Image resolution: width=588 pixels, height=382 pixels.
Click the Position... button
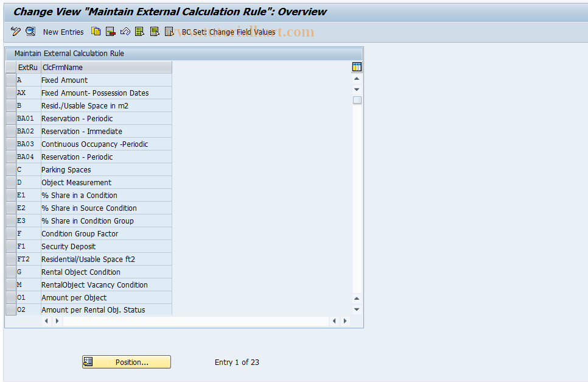click(x=127, y=362)
